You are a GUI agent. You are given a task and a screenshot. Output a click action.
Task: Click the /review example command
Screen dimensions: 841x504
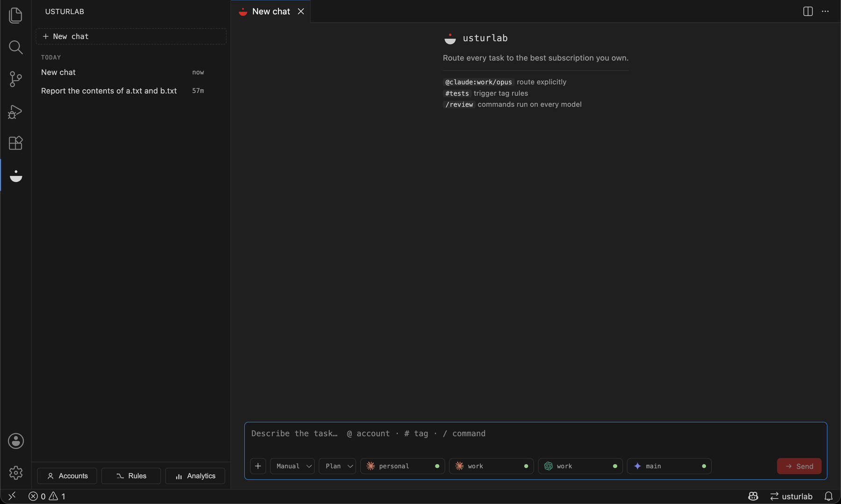click(x=459, y=105)
